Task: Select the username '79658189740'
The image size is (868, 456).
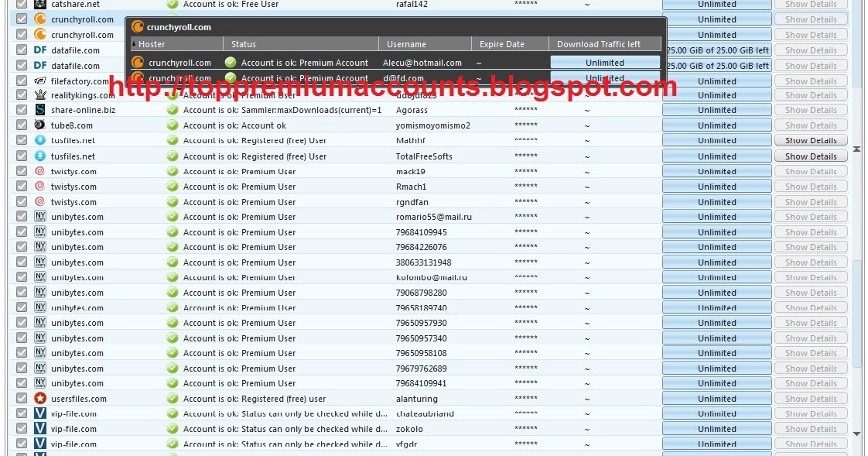Action: pyautogui.click(x=422, y=307)
